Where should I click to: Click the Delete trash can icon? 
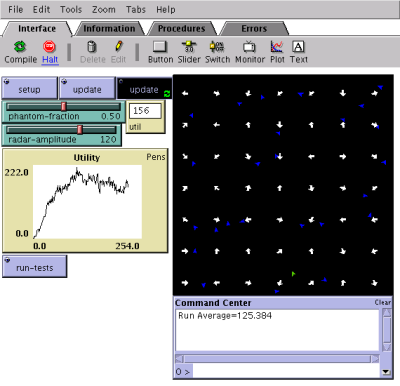click(92, 47)
